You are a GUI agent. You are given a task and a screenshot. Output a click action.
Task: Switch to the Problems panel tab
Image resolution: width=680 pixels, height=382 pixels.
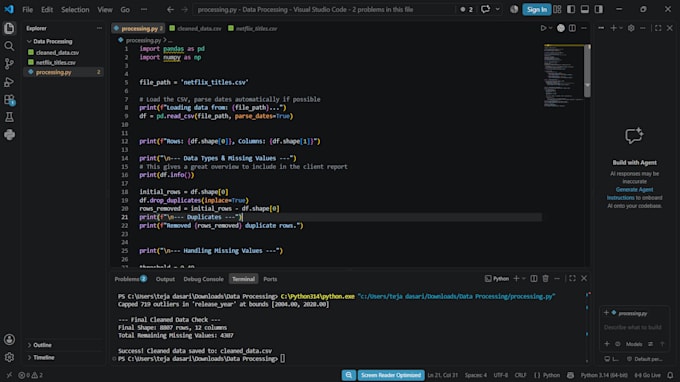pyautogui.click(x=131, y=279)
